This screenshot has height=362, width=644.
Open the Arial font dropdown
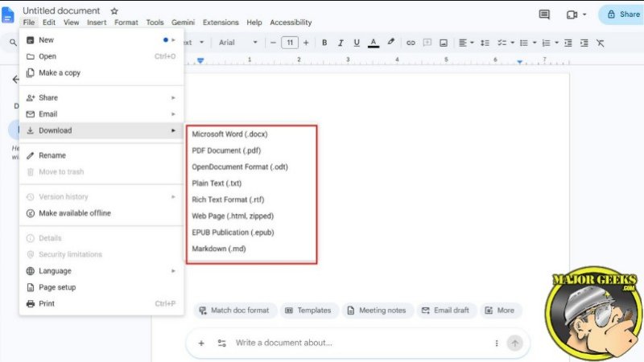coord(237,43)
